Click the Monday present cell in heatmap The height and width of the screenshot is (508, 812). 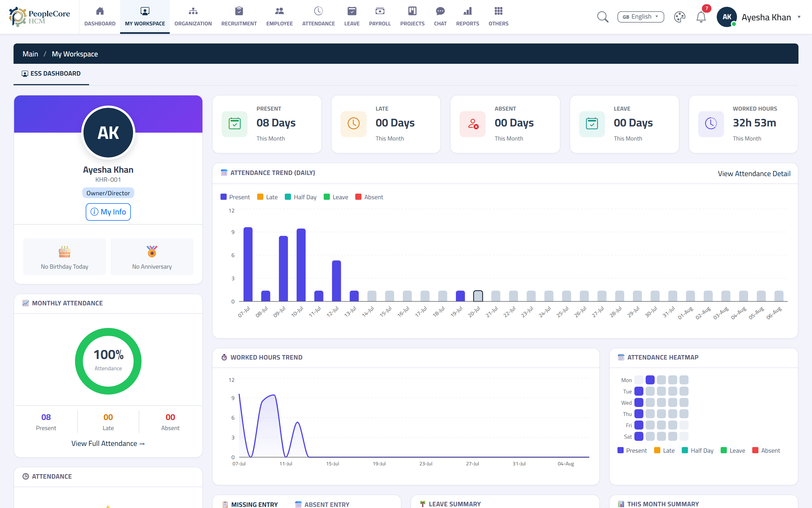click(x=650, y=380)
